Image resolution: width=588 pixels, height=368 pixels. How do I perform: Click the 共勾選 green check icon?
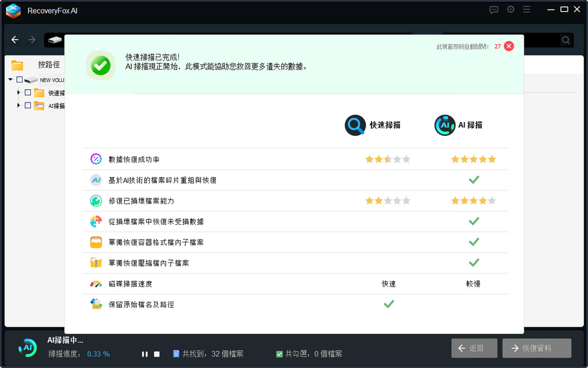[279, 354]
